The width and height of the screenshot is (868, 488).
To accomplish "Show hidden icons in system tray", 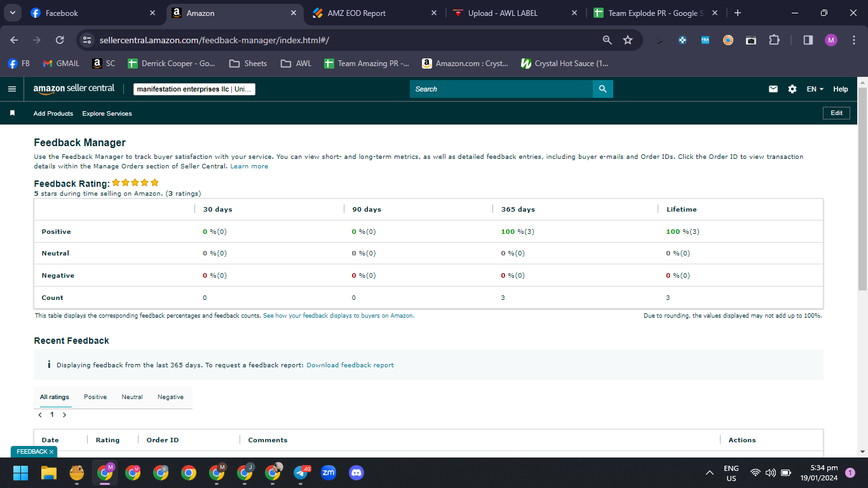I will 710,473.
